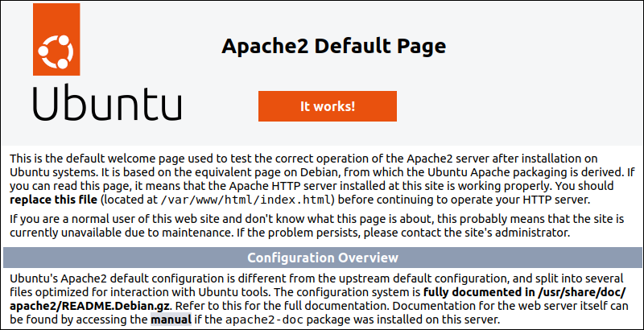Click the orange Ubuntu circle-of-friends logo

56,39
